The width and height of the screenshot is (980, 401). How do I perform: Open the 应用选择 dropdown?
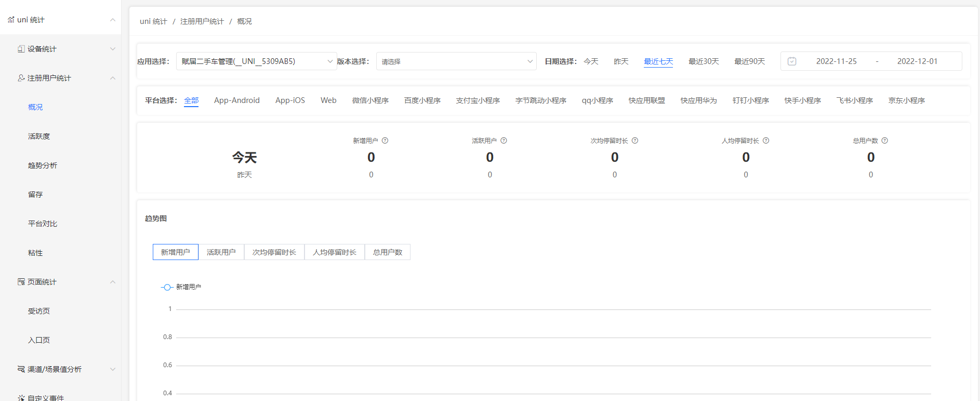(256, 61)
